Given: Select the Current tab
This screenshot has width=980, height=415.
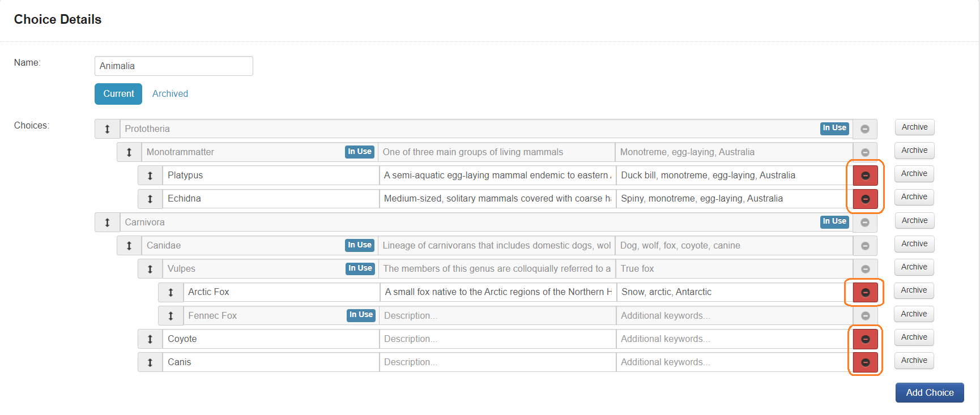Looking at the screenshot, I should point(118,94).
